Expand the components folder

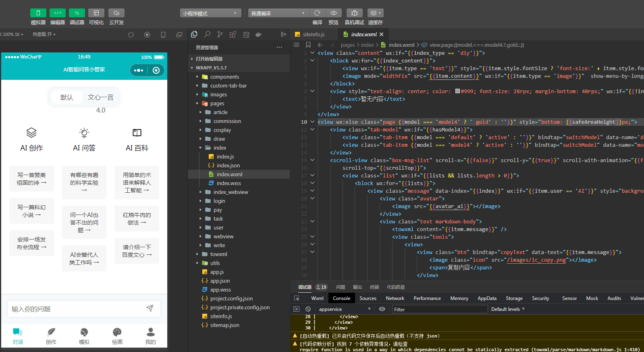224,77
